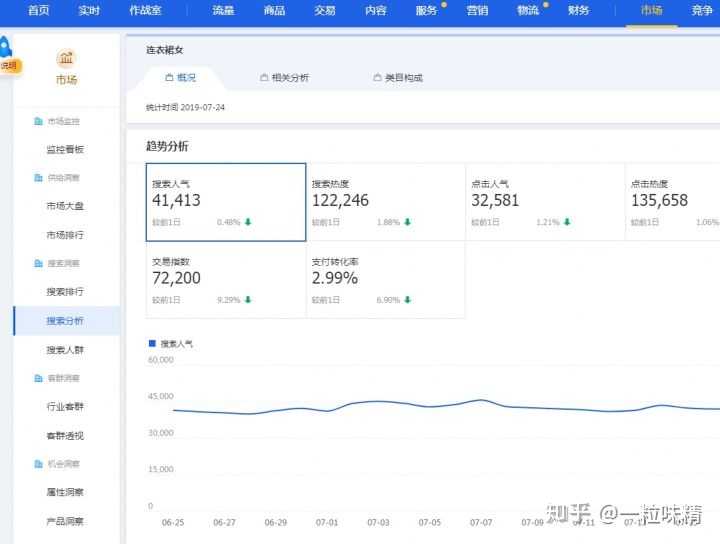Image resolution: width=720 pixels, height=544 pixels.
Task: Go to 搜索排行 in the sidebar
Action: tap(65, 292)
